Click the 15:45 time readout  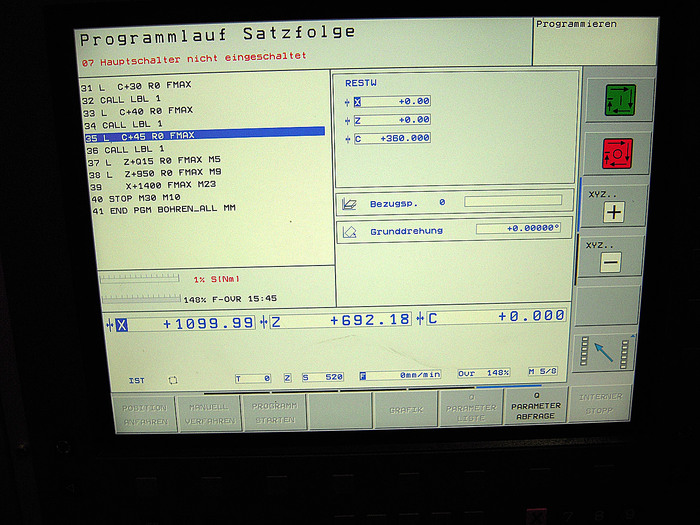click(262, 298)
